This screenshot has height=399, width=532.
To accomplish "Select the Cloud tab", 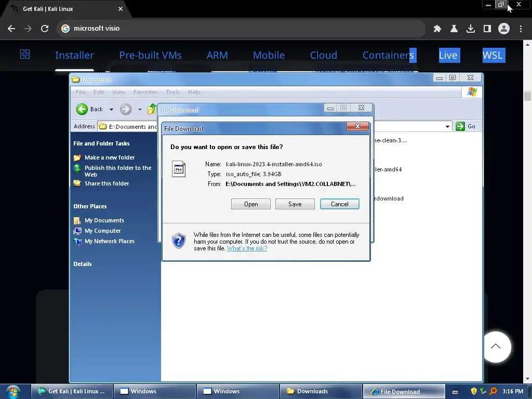I will pos(323,55).
